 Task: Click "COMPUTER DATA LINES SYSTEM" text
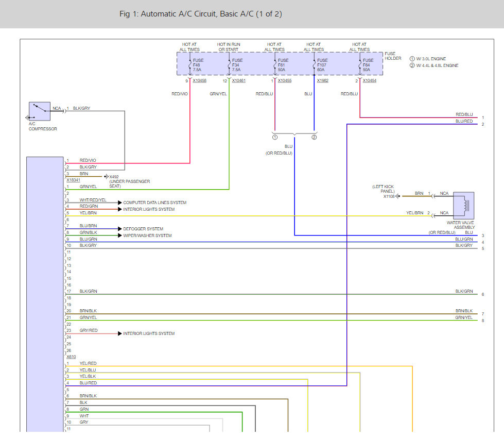(154, 203)
